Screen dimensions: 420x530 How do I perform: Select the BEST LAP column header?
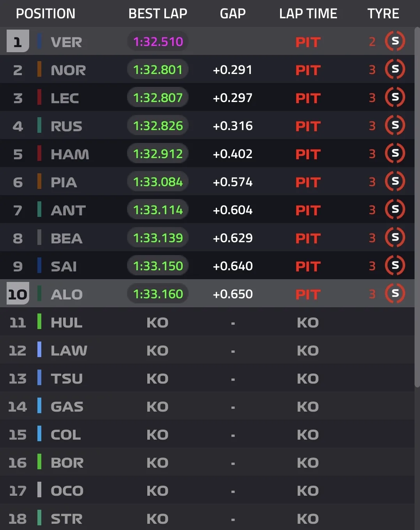point(158,14)
